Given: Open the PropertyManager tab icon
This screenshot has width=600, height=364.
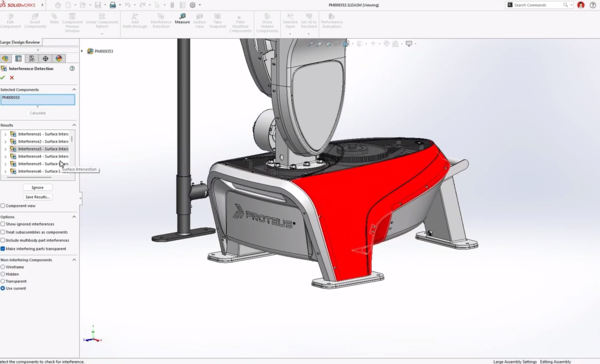Looking at the screenshot, I should coord(18,59).
